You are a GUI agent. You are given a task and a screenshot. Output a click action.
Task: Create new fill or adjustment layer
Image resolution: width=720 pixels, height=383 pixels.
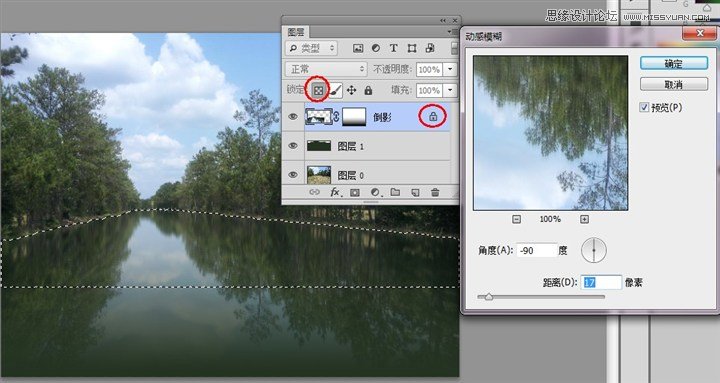click(x=376, y=192)
